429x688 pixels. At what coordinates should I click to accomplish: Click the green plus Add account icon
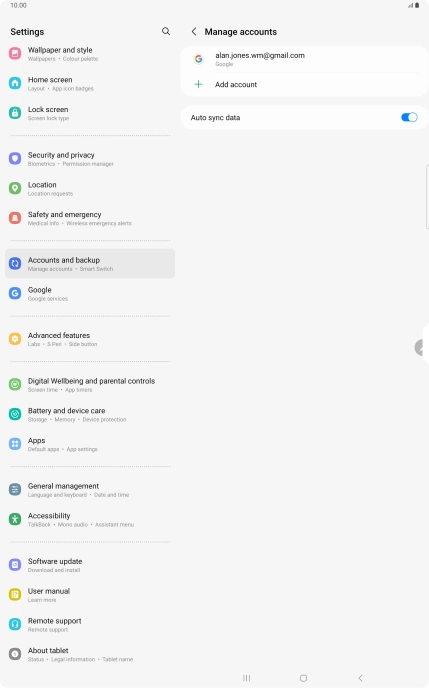click(198, 84)
